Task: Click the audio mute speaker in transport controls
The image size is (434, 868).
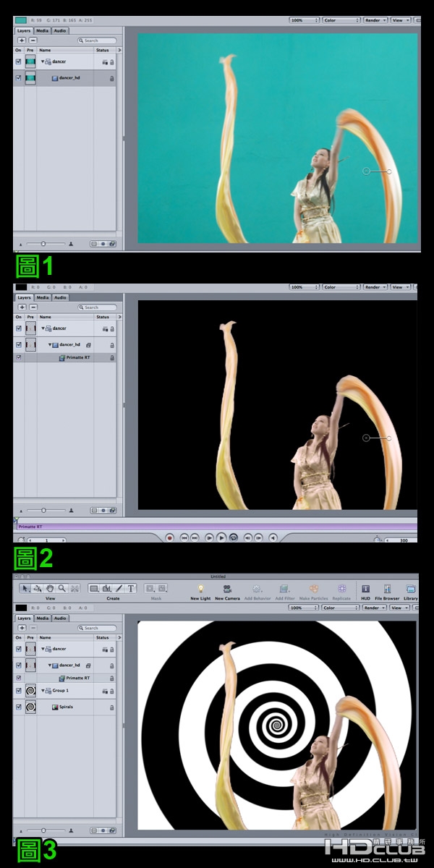Action: pyautogui.click(x=273, y=537)
